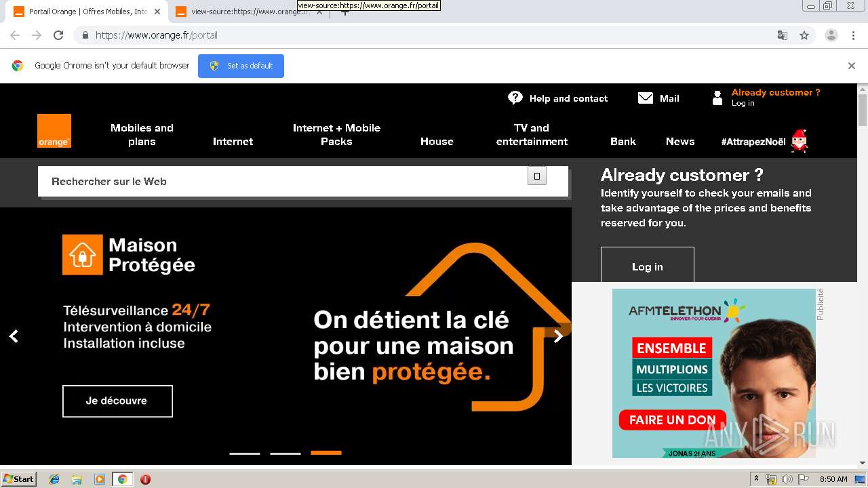Open Help and contact speech-bubble icon
868x488 pixels.
[515, 98]
